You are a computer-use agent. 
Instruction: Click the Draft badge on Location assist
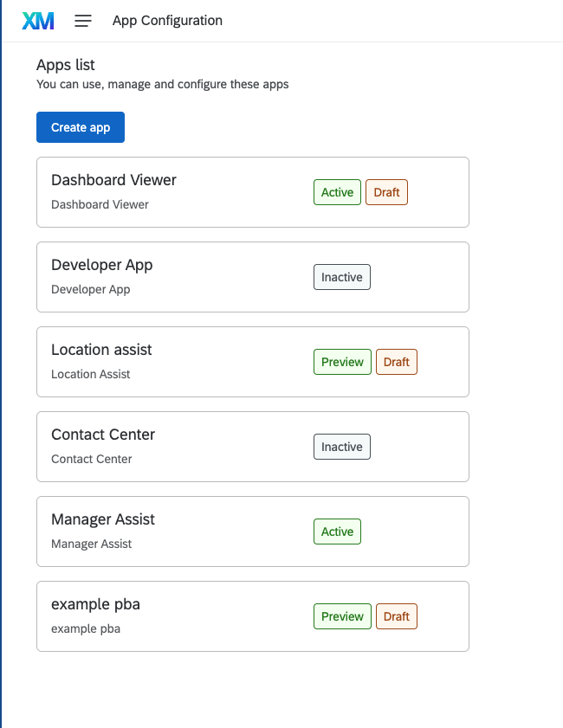click(x=397, y=362)
